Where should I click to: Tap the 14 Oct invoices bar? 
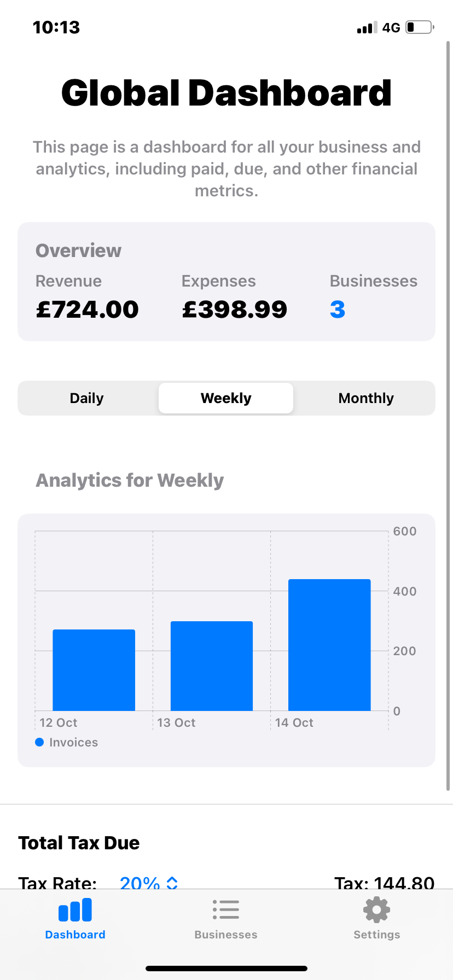[329, 645]
